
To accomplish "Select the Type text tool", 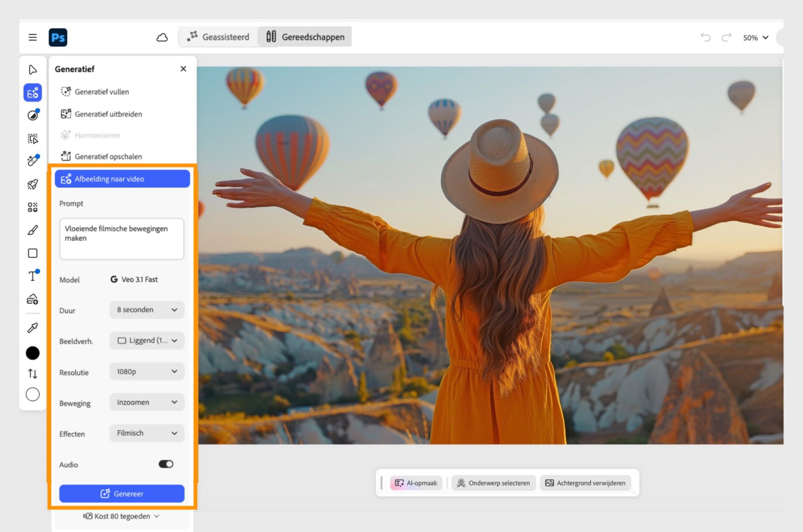I will (x=33, y=275).
